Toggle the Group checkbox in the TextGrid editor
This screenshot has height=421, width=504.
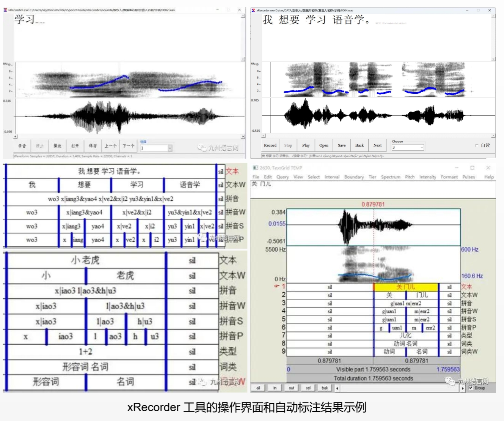click(471, 388)
